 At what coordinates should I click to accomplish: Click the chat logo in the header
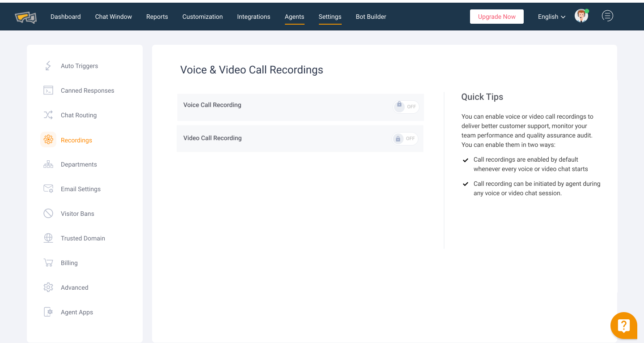(25, 17)
